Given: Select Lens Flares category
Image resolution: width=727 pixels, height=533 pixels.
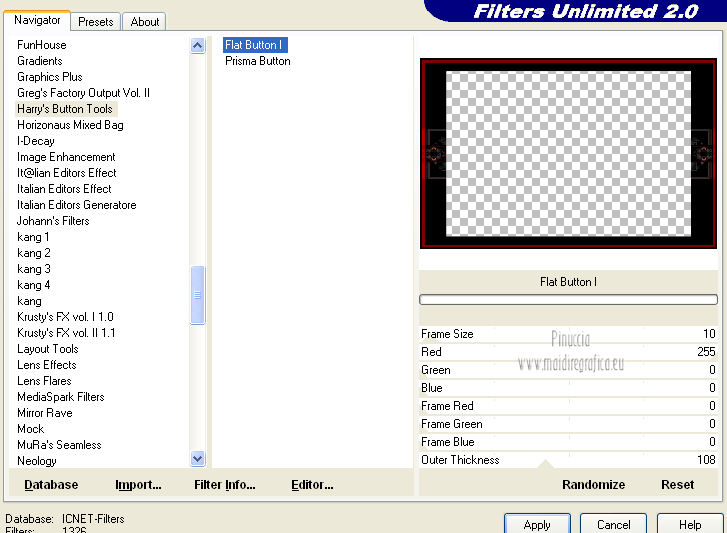Looking at the screenshot, I should 45,381.
